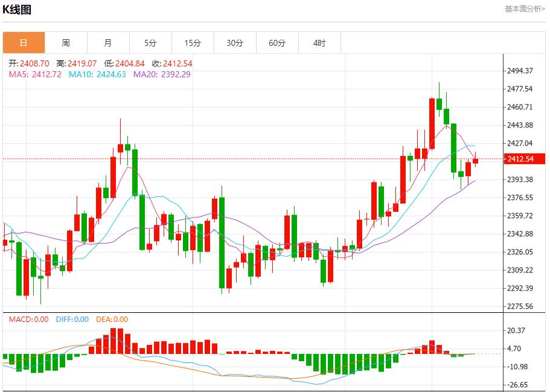Viewport: 550px width, 392px height.
Task: Click the 高 high price value 2419.07
Action: click(82, 63)
